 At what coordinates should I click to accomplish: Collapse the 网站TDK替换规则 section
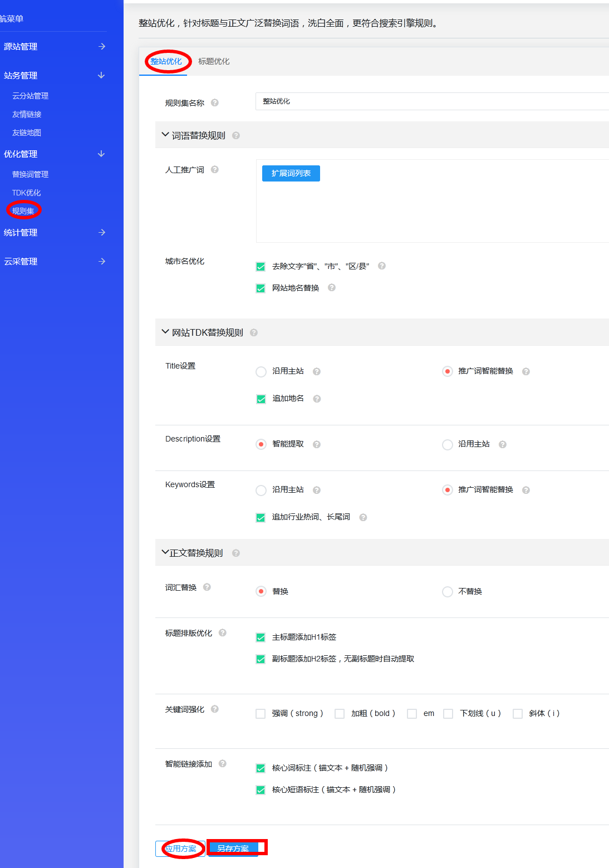pos(165,332)
